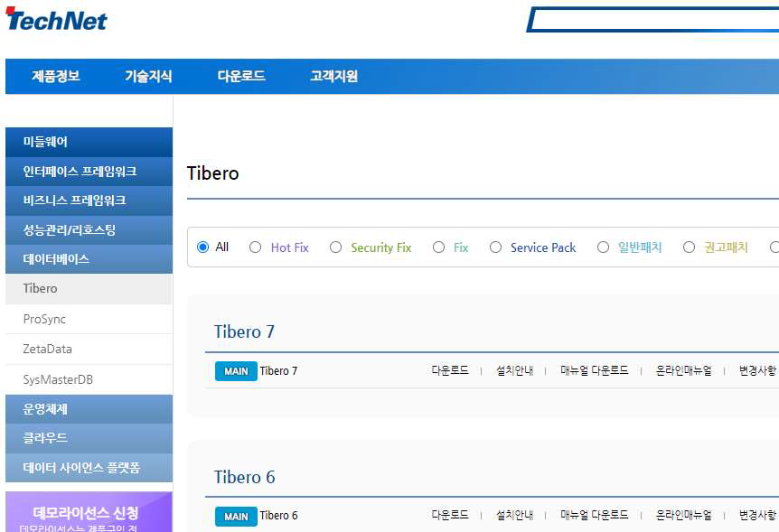The height and width of the screenshot is (532, 779).
Task: Click the Tibero 7 section heading
Action: 244,331
